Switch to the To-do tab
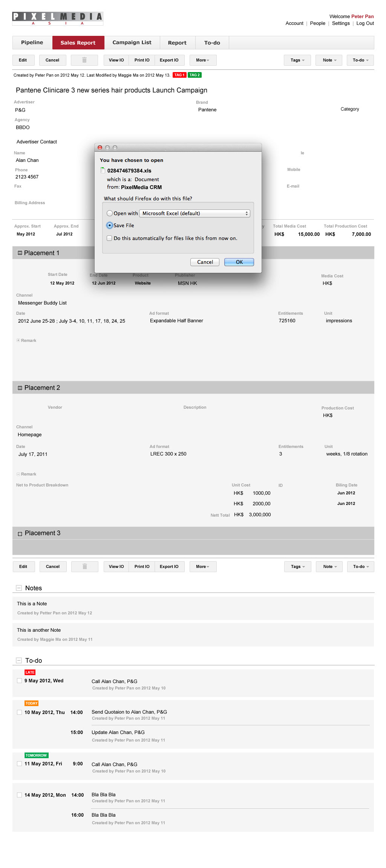 tap(212, 43)
